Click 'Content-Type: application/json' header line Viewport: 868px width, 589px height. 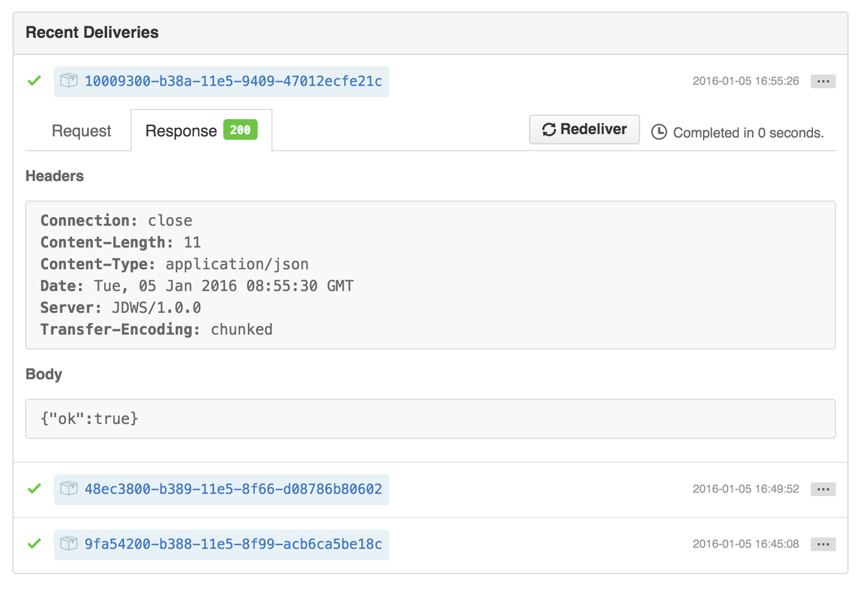pyautogui.click(x=175, y=264)
